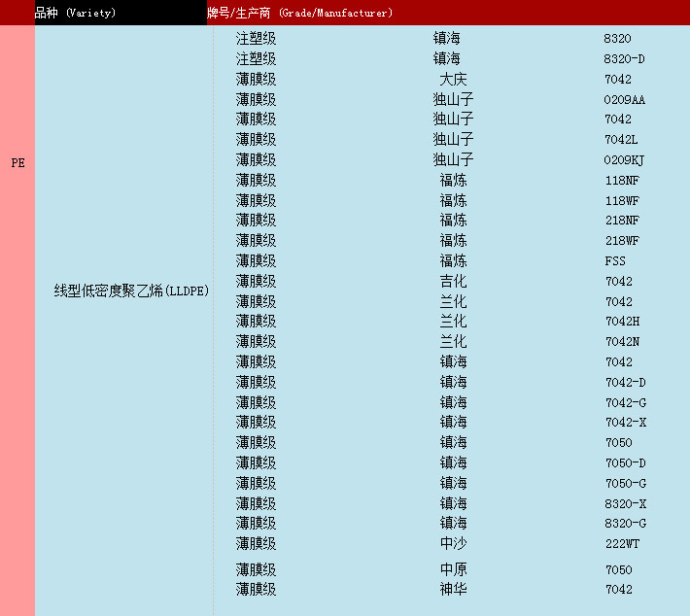The image size is (690, 616).
Task: Click grade code FSS
Action: coord(615,261)
